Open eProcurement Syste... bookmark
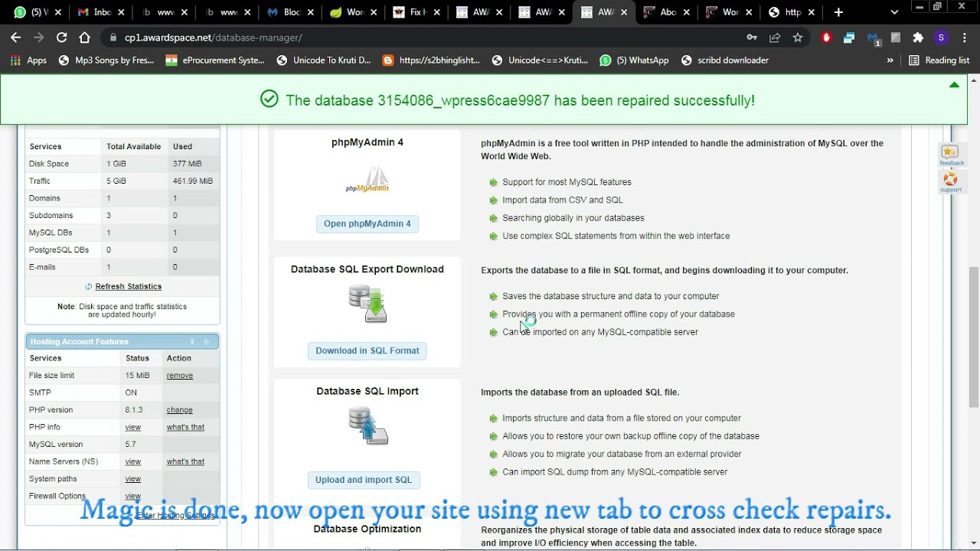980x551 pixels. pos(215,60)
